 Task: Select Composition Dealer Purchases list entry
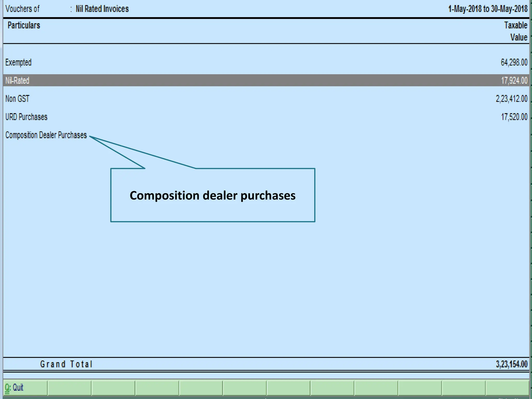(x=46, y=135)
